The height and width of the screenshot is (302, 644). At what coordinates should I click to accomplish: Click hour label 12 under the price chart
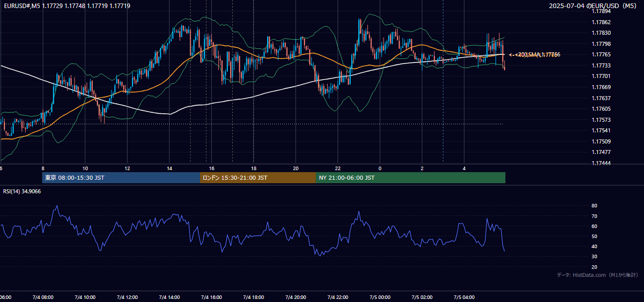pyautogui.click(x=127, y=169)
